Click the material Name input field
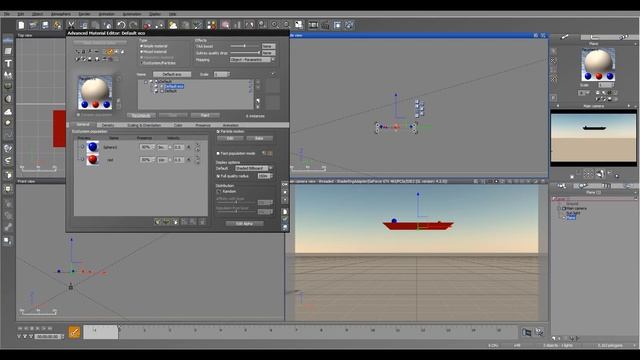 click(x=172, y=74)
